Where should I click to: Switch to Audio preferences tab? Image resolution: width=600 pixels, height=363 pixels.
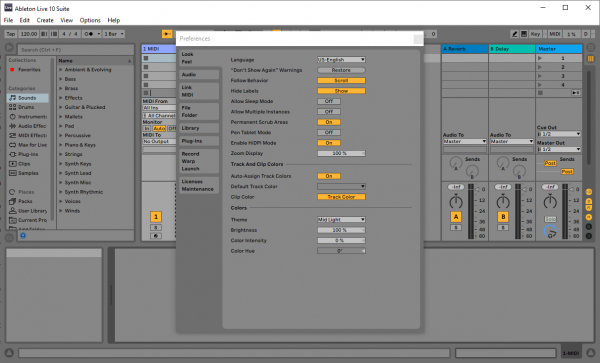[199, 75]
